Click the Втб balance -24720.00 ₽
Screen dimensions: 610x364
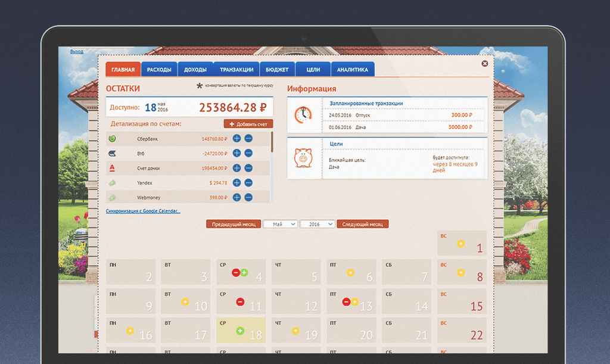214,154
